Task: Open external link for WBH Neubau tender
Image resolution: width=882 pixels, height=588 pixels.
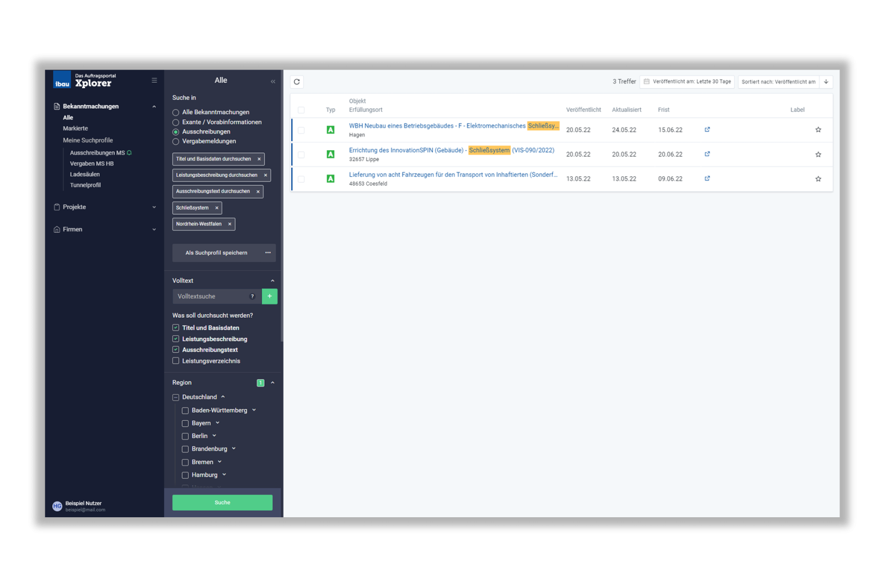Action: coord(707,130)
